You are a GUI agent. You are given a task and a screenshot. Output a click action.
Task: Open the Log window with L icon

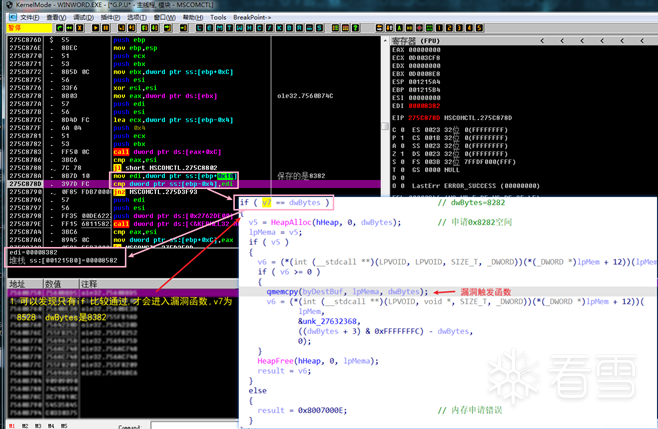pos(199,28)
